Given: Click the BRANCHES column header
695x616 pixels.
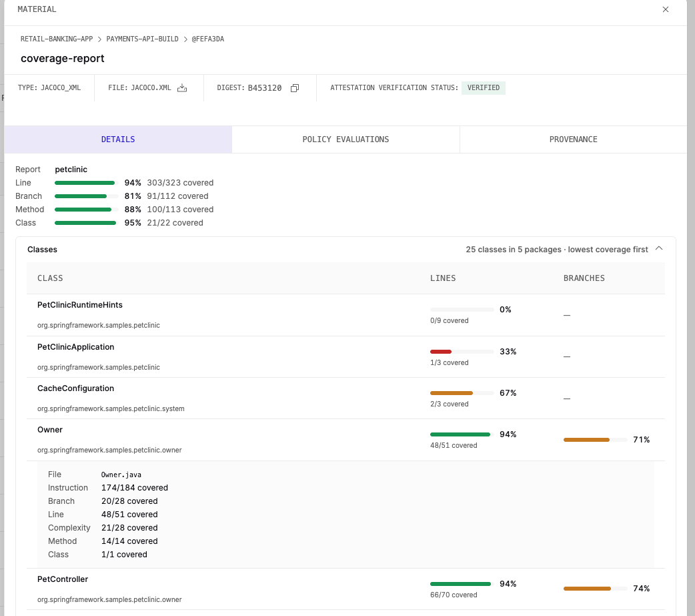Looking at the screenshot, I should pyautogui.click(x=584, y=278).
